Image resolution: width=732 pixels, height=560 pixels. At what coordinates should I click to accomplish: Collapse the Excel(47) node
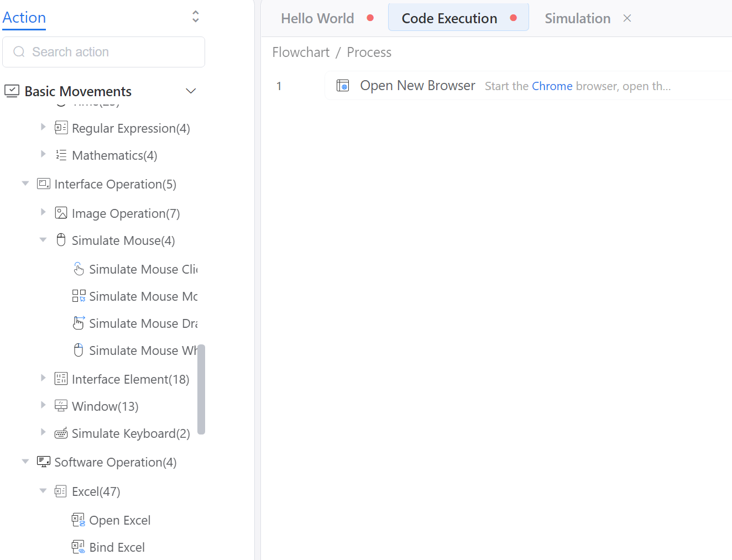[43, 491]
